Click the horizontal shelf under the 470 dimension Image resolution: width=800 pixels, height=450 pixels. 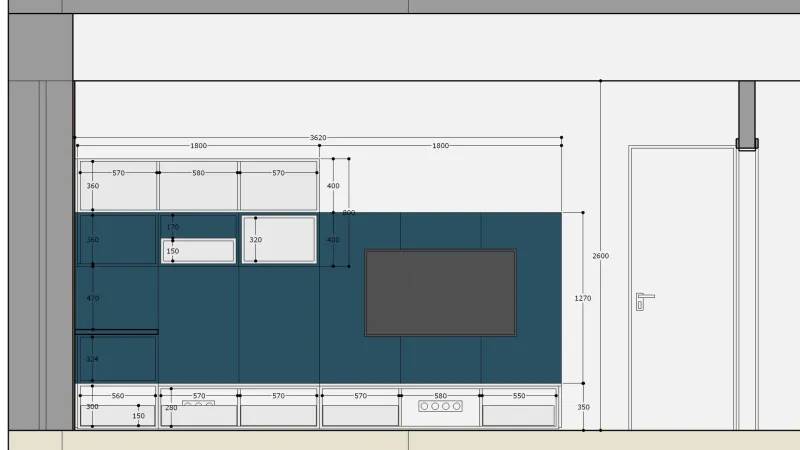click(117, 332)
